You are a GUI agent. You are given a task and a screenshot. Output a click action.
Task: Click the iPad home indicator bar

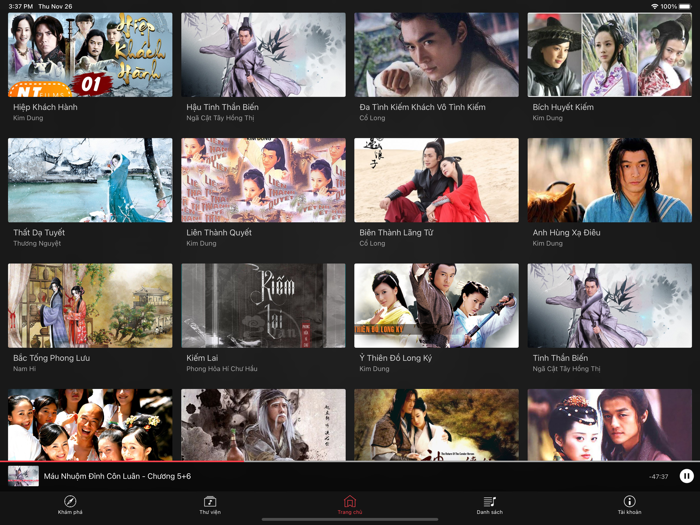[x=350, y=520]
